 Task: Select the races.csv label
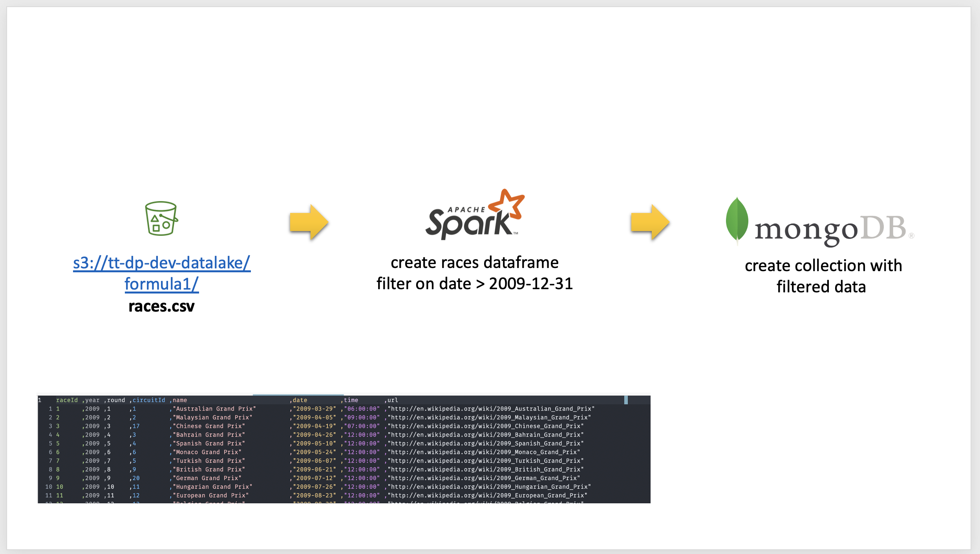click(161, 306)
